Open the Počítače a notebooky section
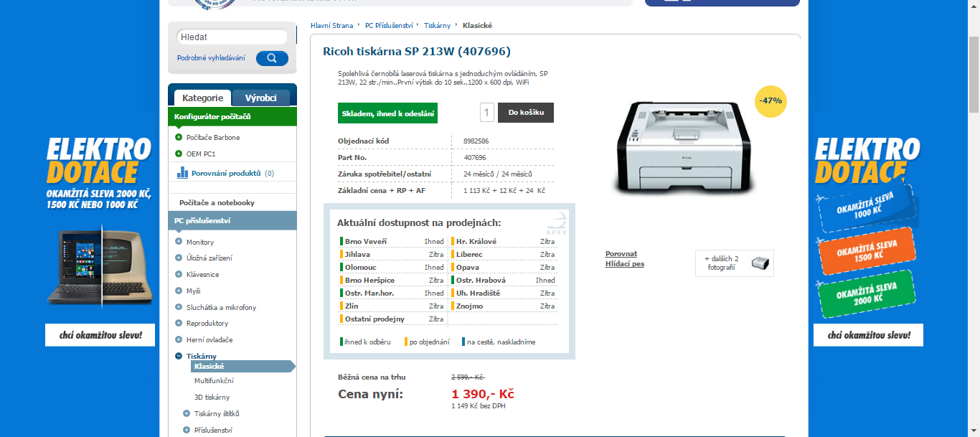 tap(232, 202)
